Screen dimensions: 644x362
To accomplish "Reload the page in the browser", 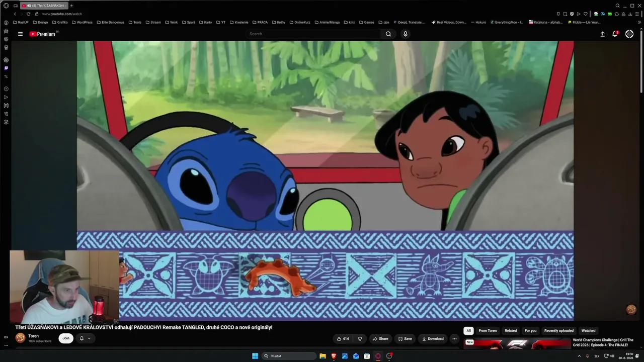I will pyautogui.click(x=28, y=14).
